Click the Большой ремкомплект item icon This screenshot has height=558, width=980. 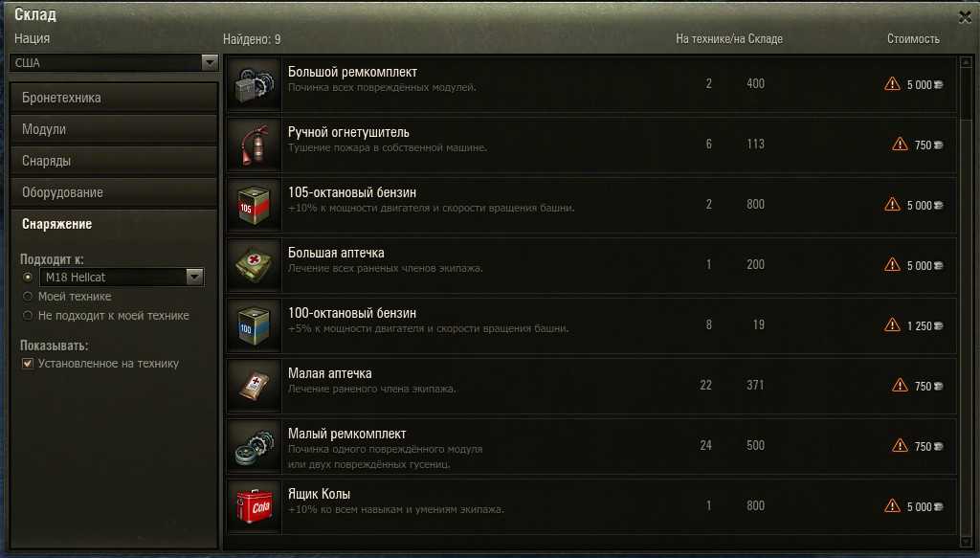[254, 84]
